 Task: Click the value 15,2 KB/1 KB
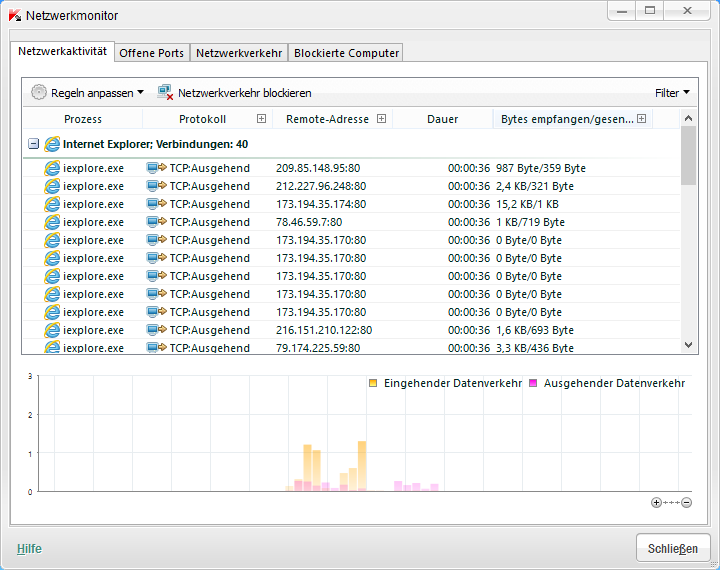[x=527, y=204]
